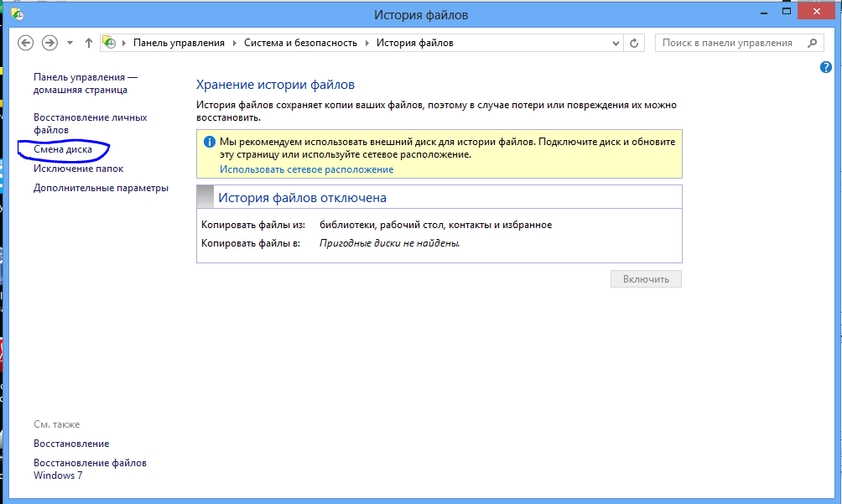Open Панель управления breadcrumb
The image size is (842, 504).
click(x=179, y=43)
